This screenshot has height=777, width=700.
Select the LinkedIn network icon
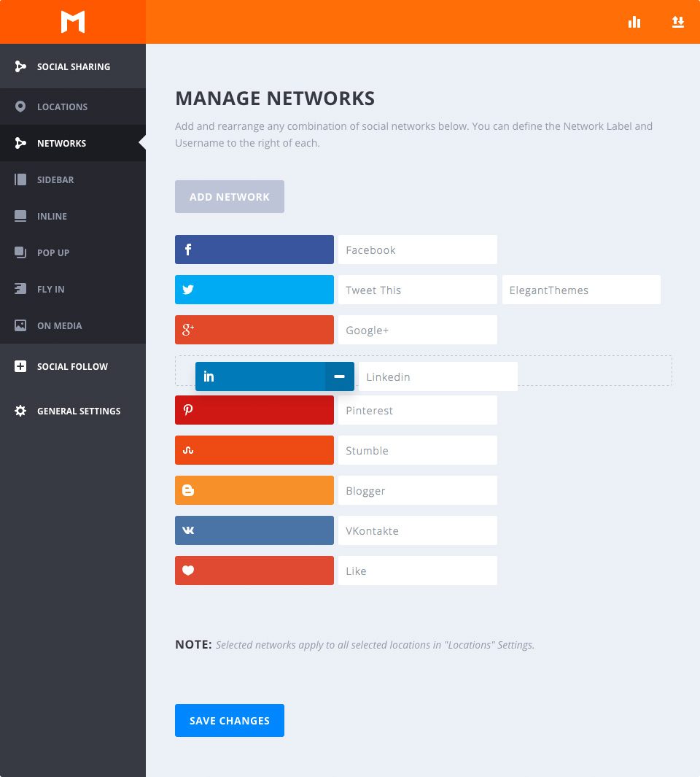click(x=209, y=376)
